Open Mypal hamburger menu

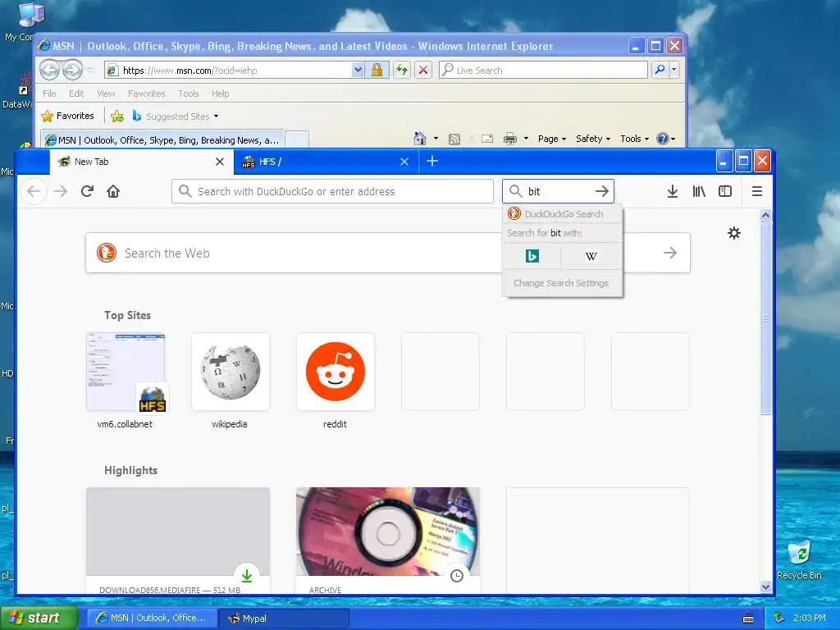pos(757,191)
